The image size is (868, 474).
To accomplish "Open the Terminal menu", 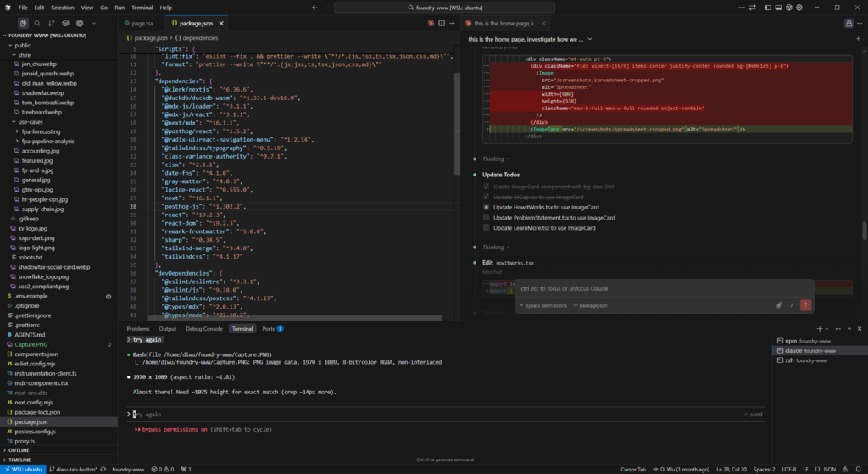I will pos(142,8).
